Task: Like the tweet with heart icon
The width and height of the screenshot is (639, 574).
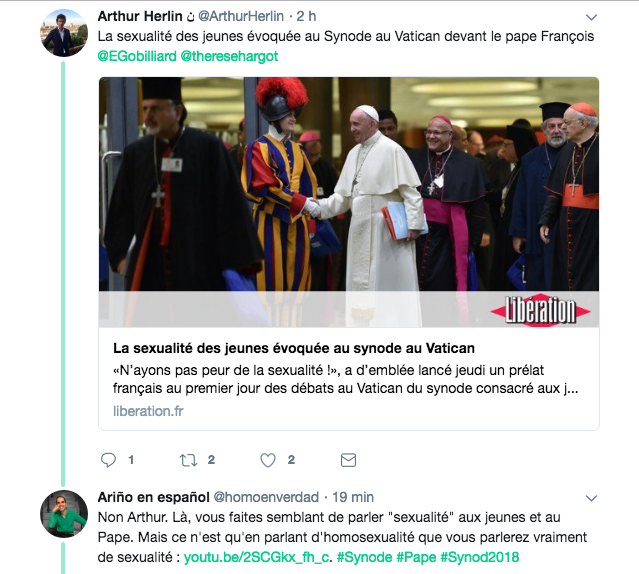Action: click(268, 460)
